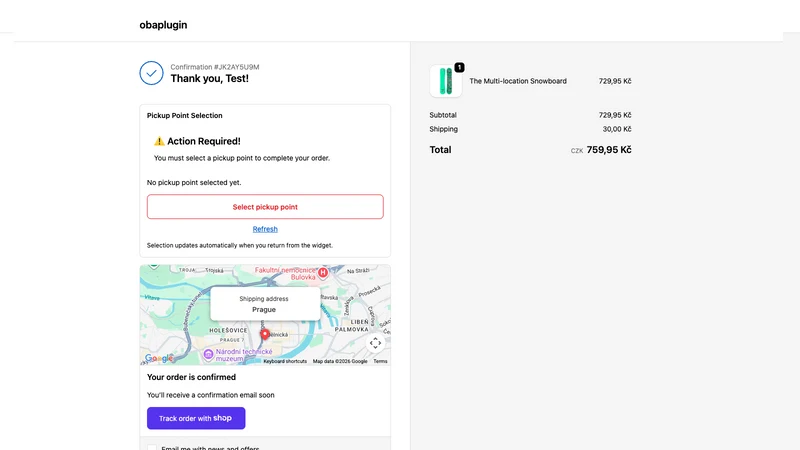Click 'The Multi-location Snowboard' product name
Viewport: 800px width, 450px height.
point(518,81)
